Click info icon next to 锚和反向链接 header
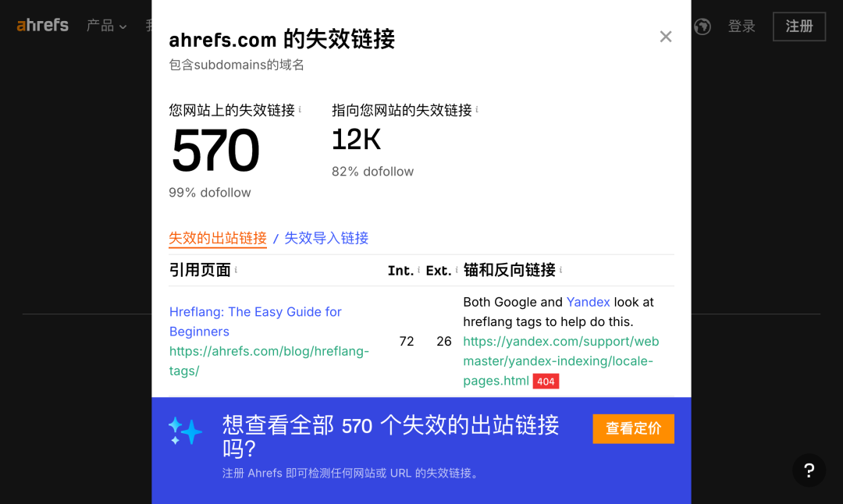843x504 pixels. [560, 270]
